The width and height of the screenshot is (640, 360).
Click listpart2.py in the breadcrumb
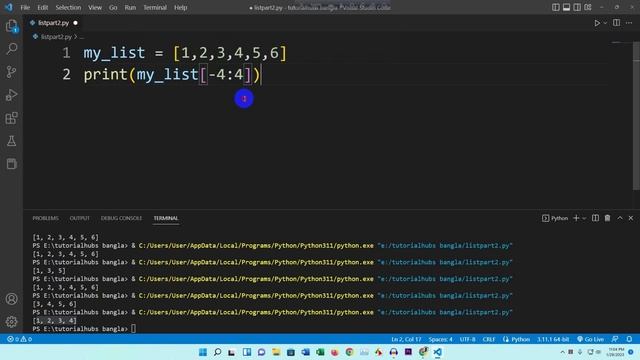56,37
